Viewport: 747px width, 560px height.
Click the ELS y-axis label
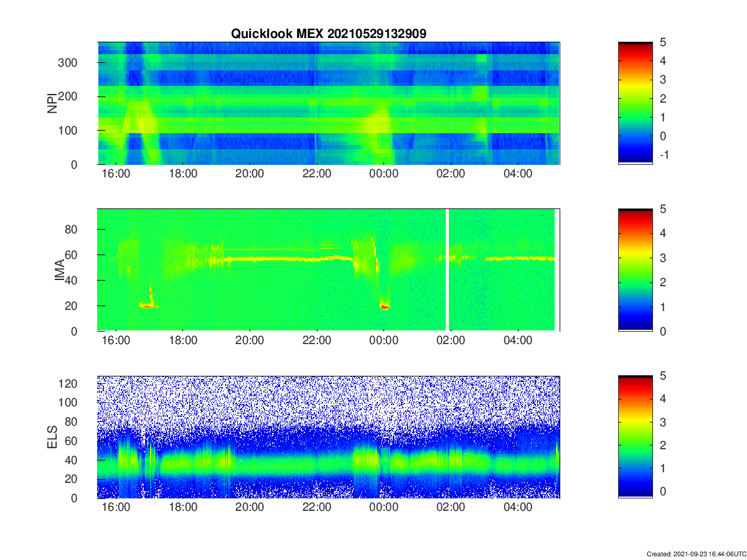(x=54, y=437)
